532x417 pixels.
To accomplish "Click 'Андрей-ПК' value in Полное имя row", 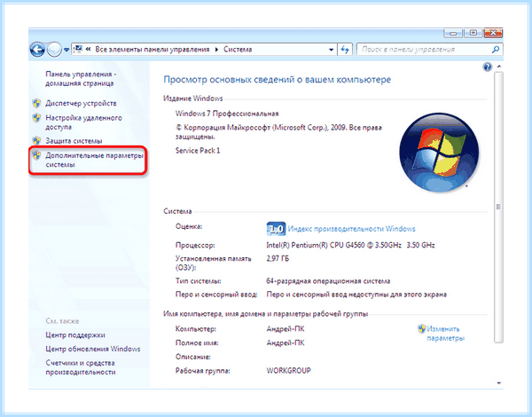I will pyautogui.click(x=286, y=343).
